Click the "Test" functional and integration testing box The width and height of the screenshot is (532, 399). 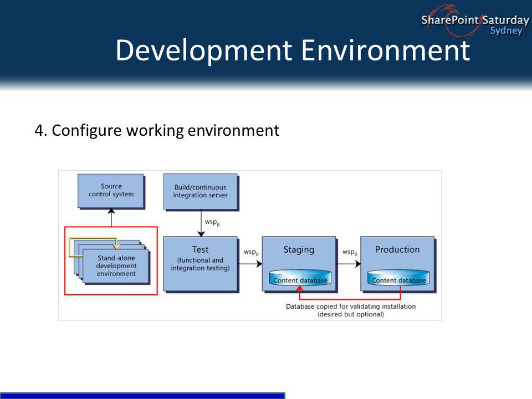click(201, 264)
